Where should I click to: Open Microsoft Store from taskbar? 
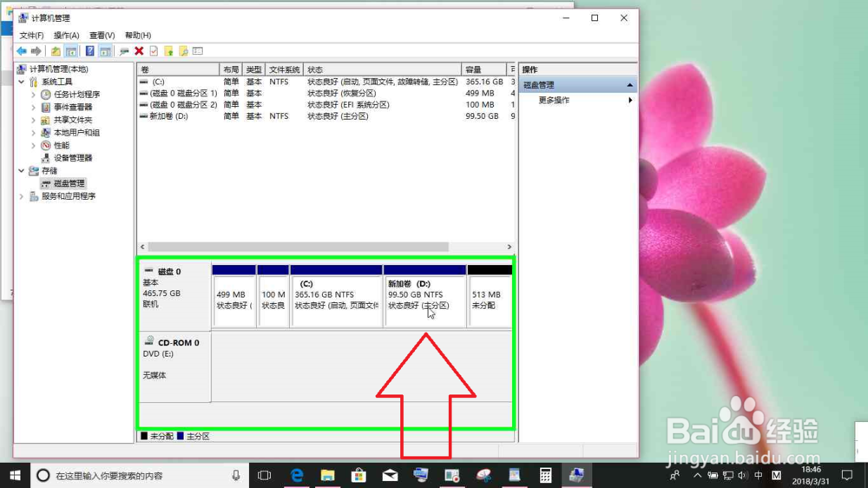pos(358,475)
